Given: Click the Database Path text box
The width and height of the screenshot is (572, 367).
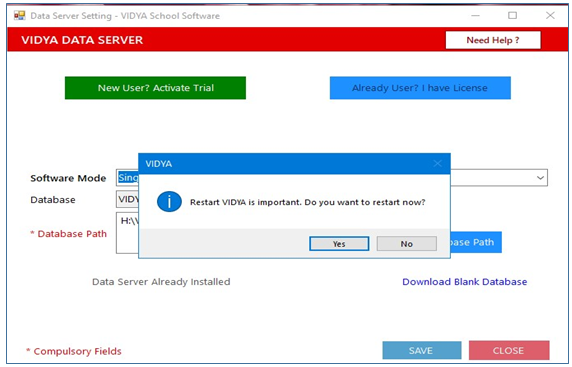Looking at the screenshot, I should pyautogui.click(x=127, y=233).
